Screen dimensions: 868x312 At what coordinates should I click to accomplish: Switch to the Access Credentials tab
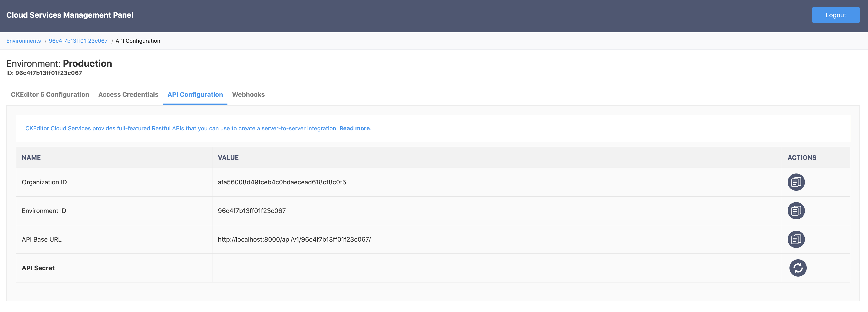[128, 95]
